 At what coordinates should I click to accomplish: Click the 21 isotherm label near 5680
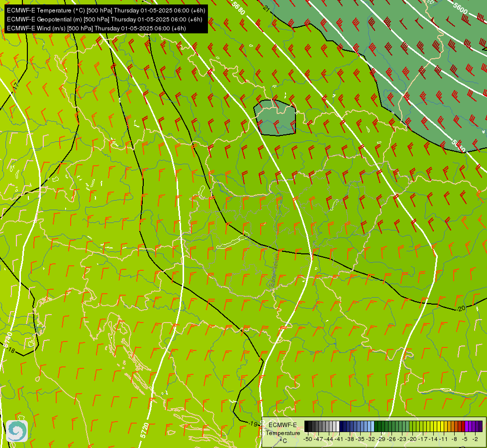[x=266, y=8]
